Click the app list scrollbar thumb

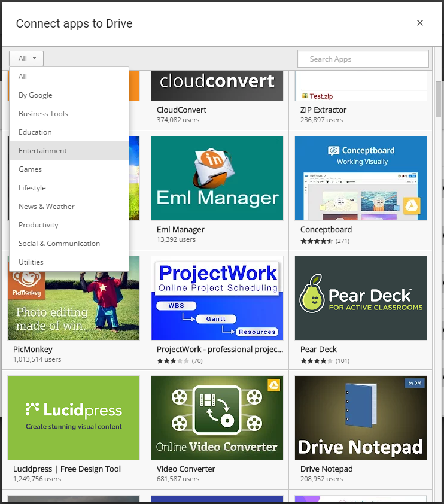438,99
